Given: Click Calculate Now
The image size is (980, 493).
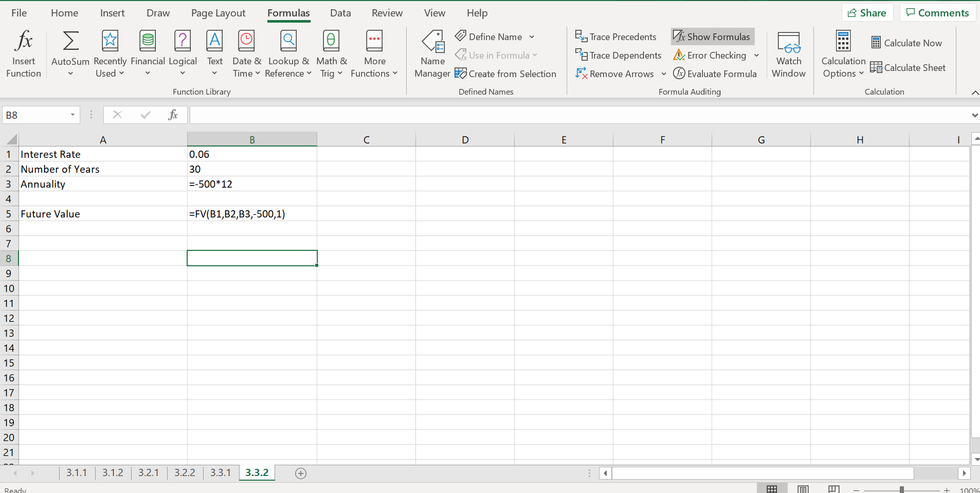Looking at the screenshot, I should [906, 43].
